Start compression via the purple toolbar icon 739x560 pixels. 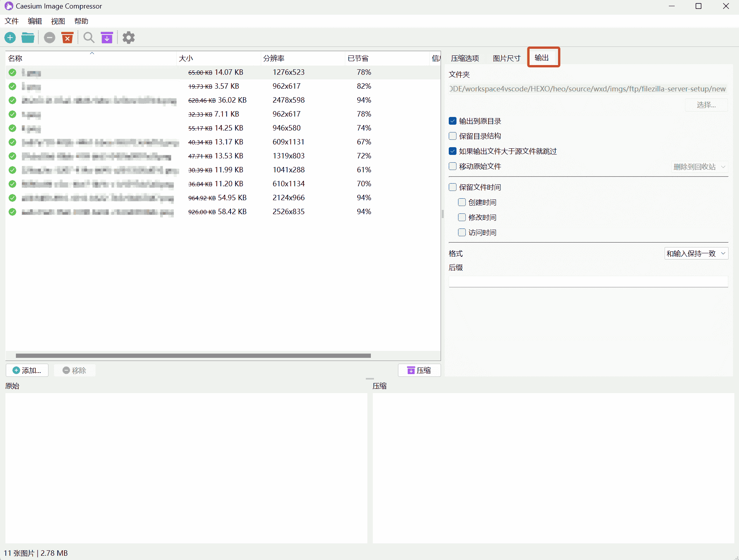point(107,38)
